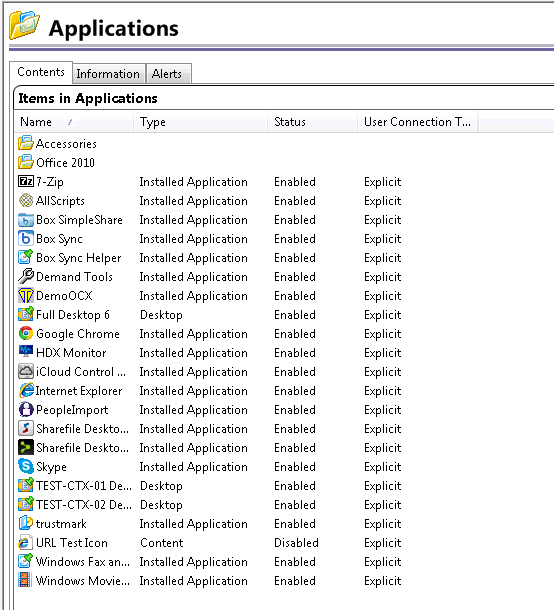Click the Full Desktop 6 icon
The image size is (554, 610).
click(x=26, y=314)
